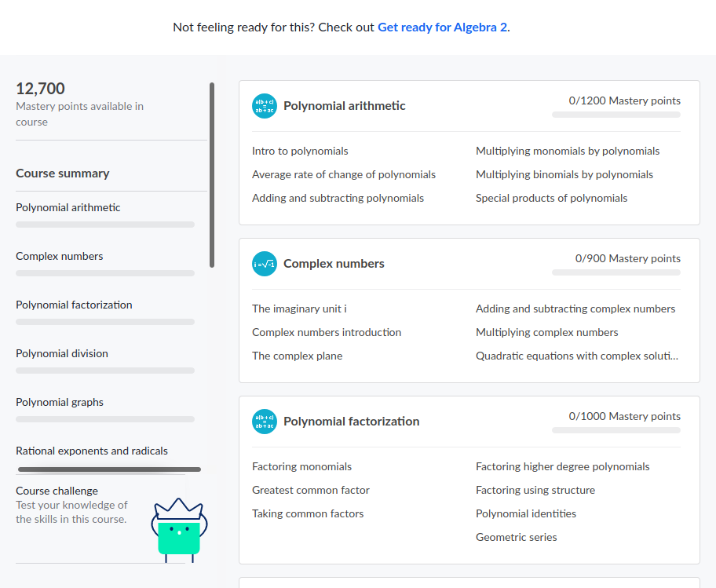Image resolution: width=716 pixels, height=588 pixels.
Task: Open the Get ready for Algebra 2 link
Action: click(442, 27)
